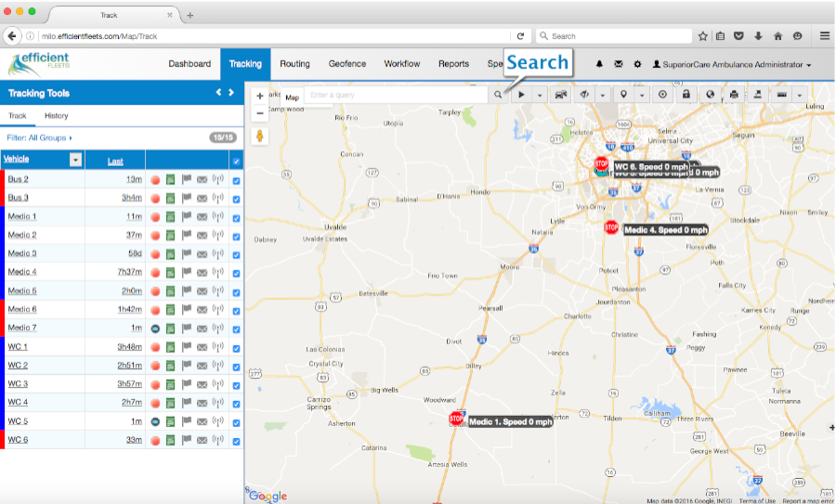The width and height of the screenshot is (836, 504).
Task: Click the vehicles icon in map toolbar
Action: coord(560,95)
